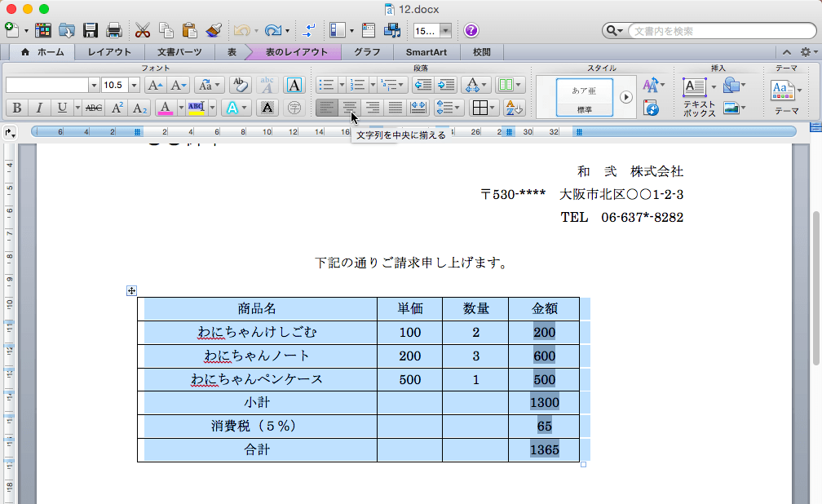
Task: Open Help with purple question mark
Action: coord(471,30)
